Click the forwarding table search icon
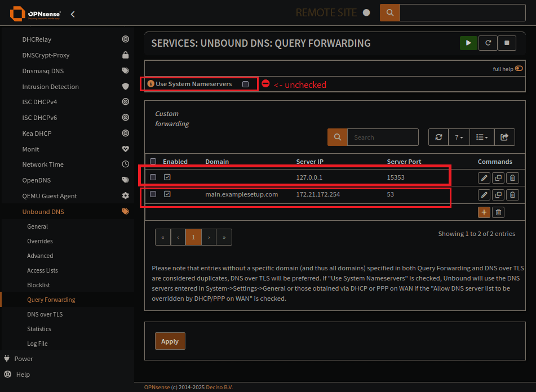 pyautogui.click(x=338, y=137)
